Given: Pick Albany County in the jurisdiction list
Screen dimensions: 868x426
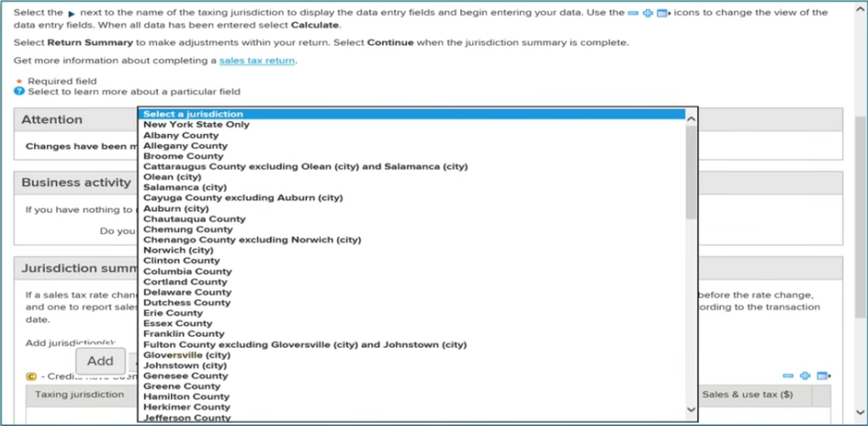Looking at the screenshot, I should (411, 135).
